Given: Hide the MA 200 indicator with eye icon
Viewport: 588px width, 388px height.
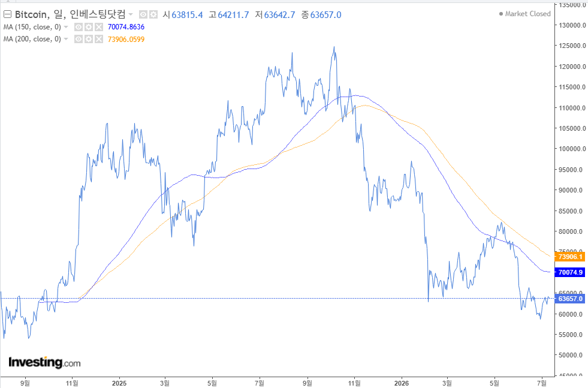Looking at the screenshot, I should [x=79, y=39].
